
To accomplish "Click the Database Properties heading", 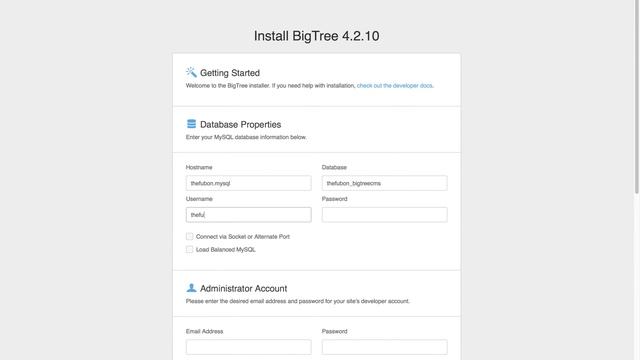I will click(x=240, y=124).
